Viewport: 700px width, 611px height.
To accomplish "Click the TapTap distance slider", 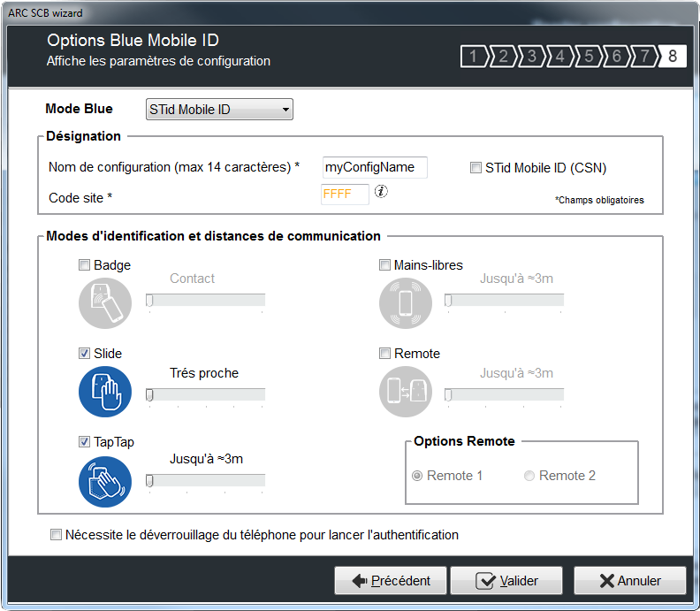I will pyautogui.click(x=206, y=480).
